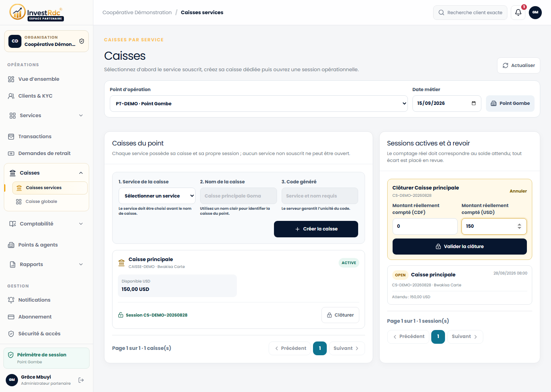Go to Clients & KYC
551x392 pixels.
46,96
